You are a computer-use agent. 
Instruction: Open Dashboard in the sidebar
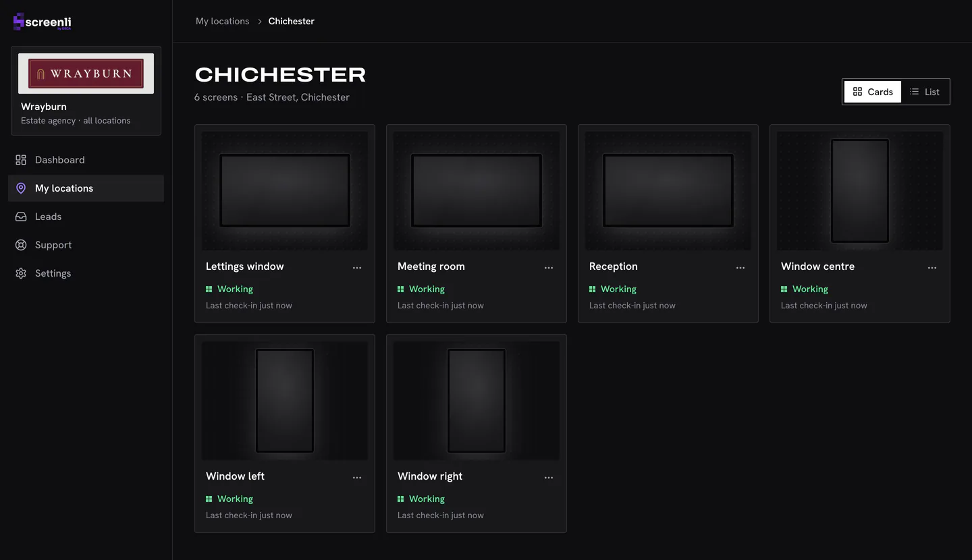tap(86, 160)
